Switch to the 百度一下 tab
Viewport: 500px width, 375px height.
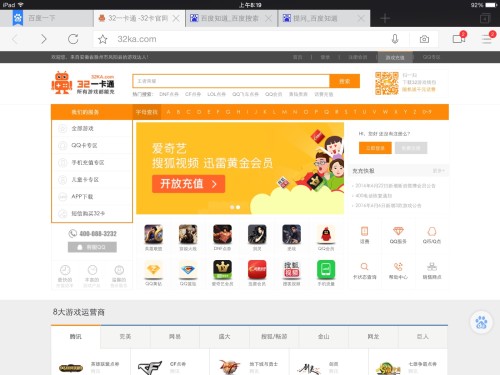(x=47, y=18)
